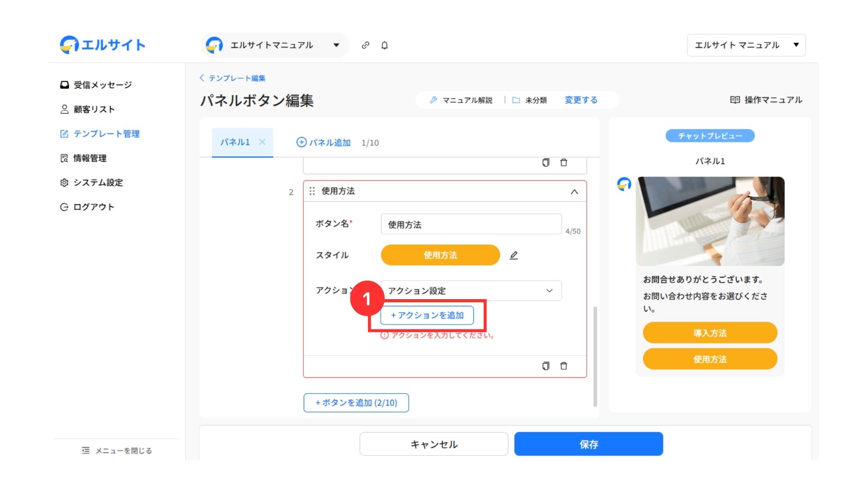
Task: Delete the first button using trash icon
Action: coord(564,163)
